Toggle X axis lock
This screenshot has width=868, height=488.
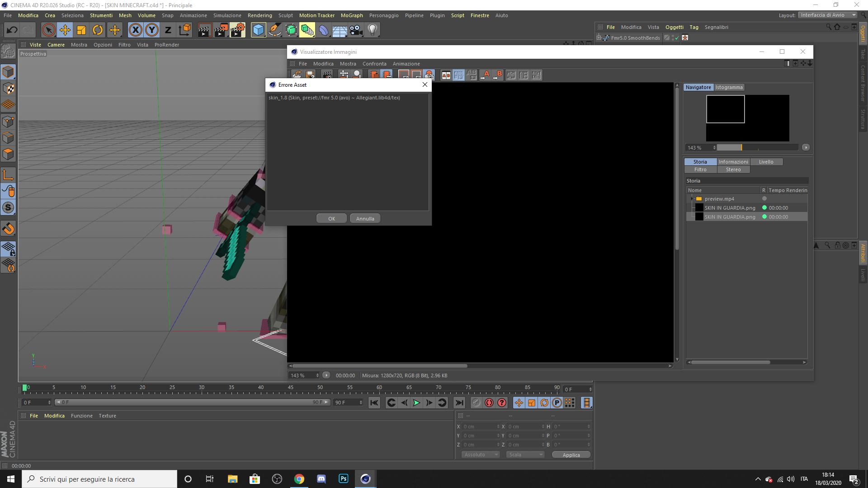click(x=135, y=30)
